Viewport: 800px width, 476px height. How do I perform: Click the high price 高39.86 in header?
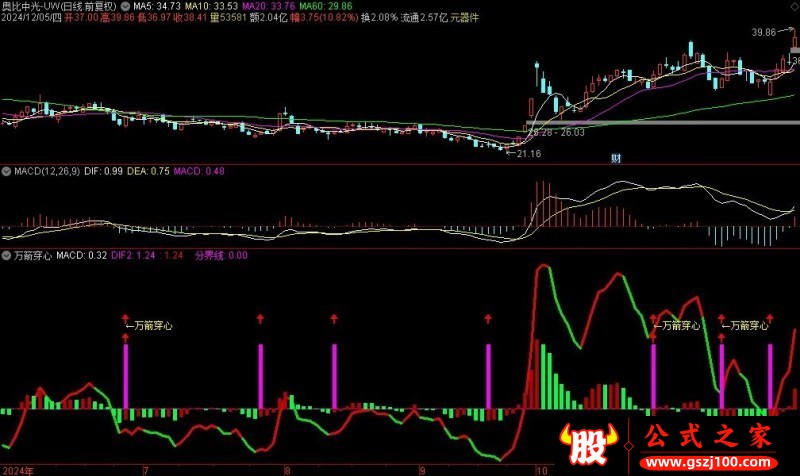click(x=118, y=18)
